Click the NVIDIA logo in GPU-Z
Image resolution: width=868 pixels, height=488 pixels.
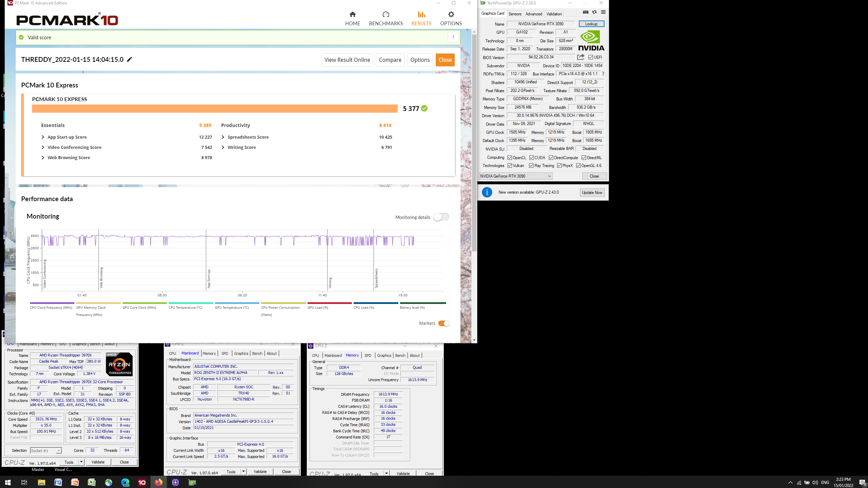[591, 41]
